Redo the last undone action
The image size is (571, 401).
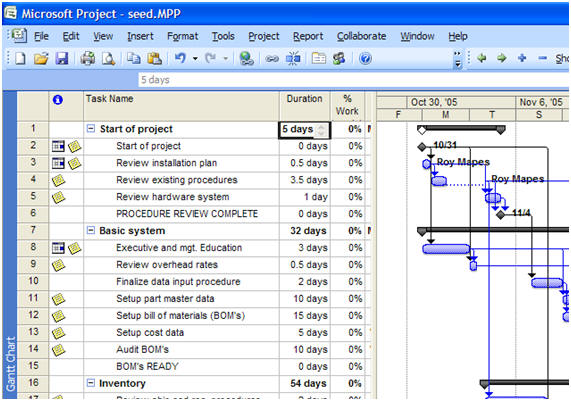[x=211, y=58]
